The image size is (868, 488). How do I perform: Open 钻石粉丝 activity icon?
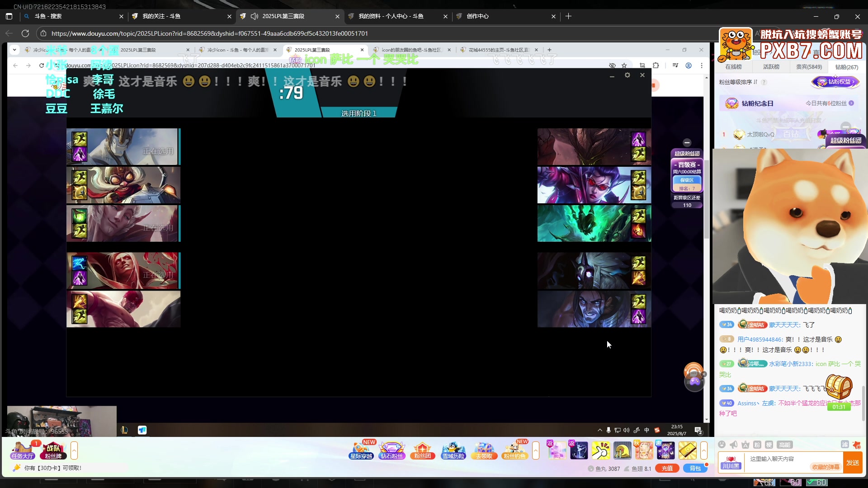pos(392,450)
